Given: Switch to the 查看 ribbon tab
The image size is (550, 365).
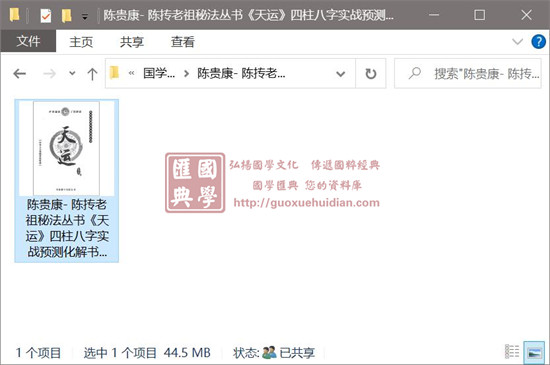Looking at the screenshot, I should tap(182, 42).
